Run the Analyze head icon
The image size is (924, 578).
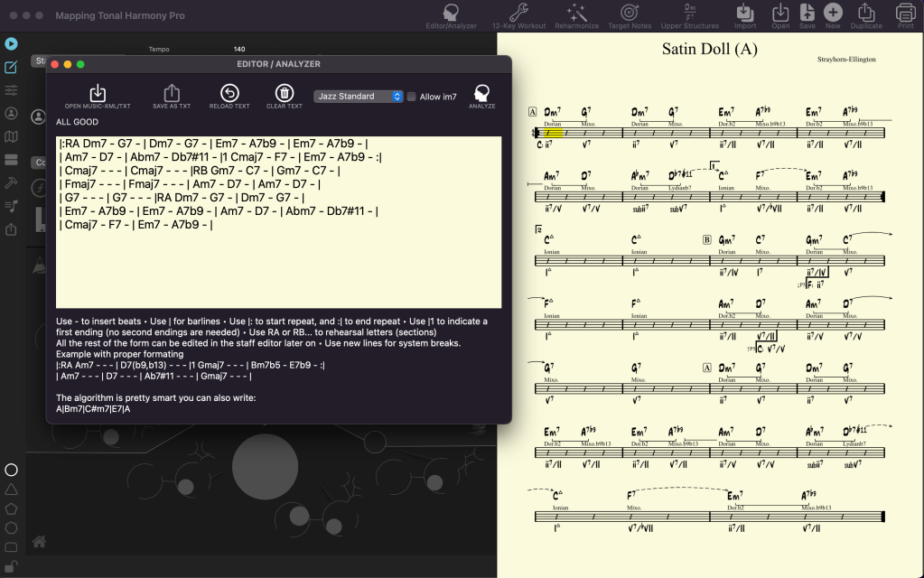point(482,94)
